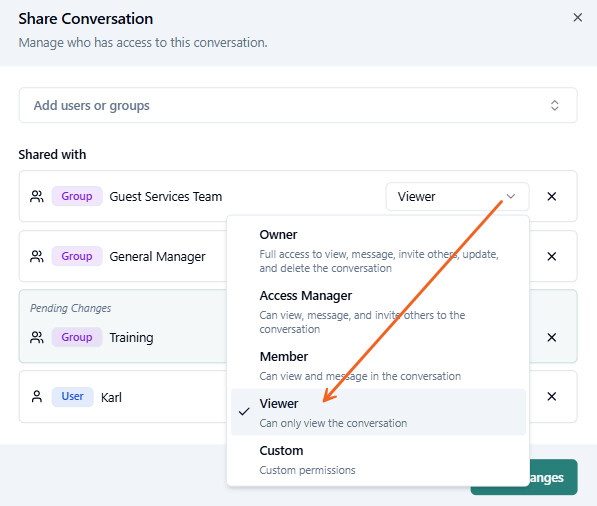Pick the Member role option
Image resolution: width=597 pixels, height=506 pixels.
[378, 366]
